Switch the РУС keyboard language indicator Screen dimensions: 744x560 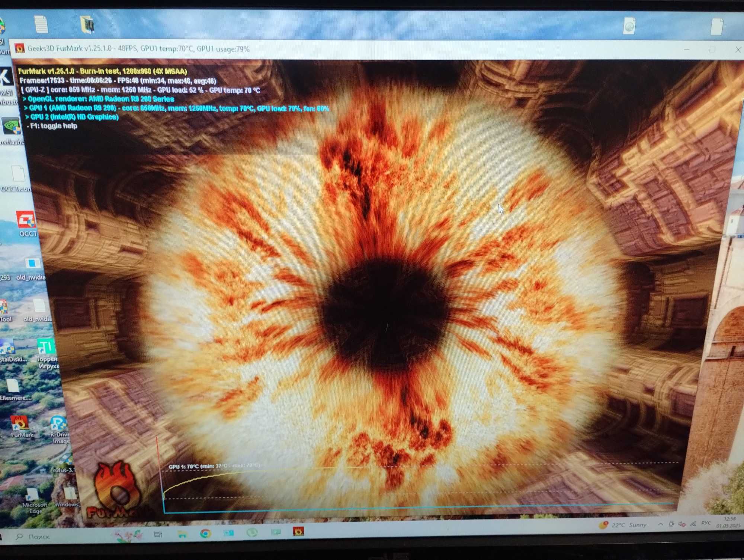[706, 523]
